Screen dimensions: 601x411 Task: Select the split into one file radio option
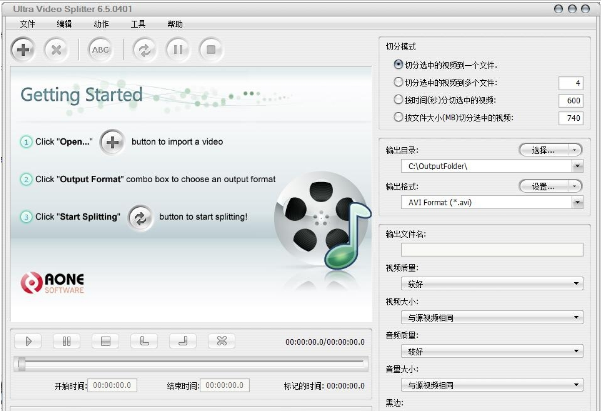399,64
